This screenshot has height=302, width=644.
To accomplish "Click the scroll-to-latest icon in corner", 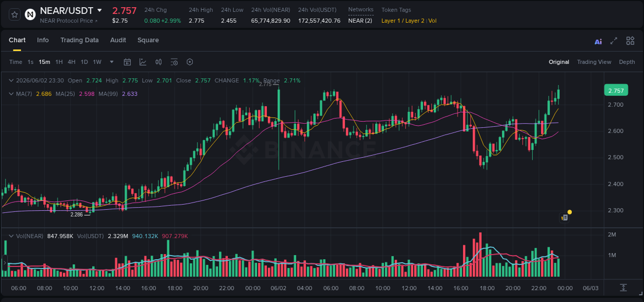I will [x=623, y=288].
